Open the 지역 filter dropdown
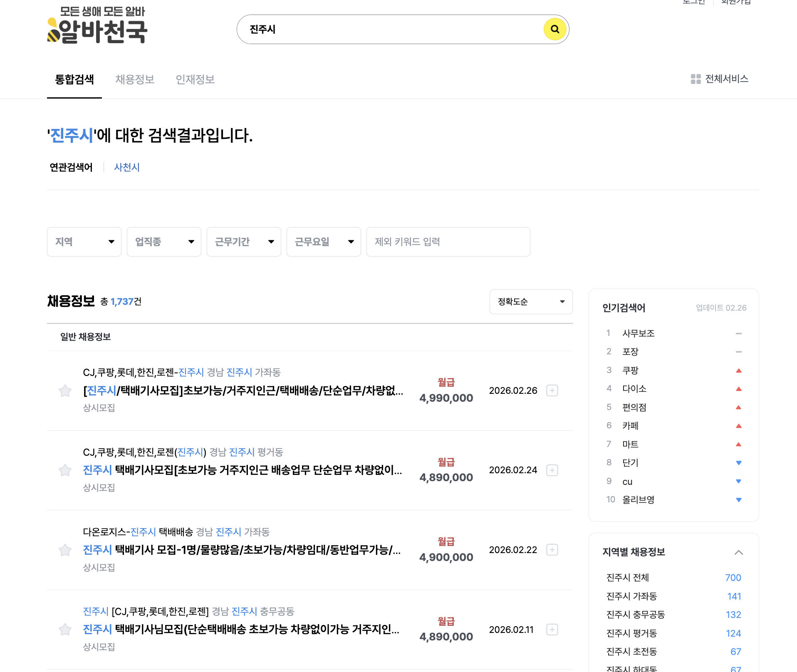 click(x=84, y=242)
